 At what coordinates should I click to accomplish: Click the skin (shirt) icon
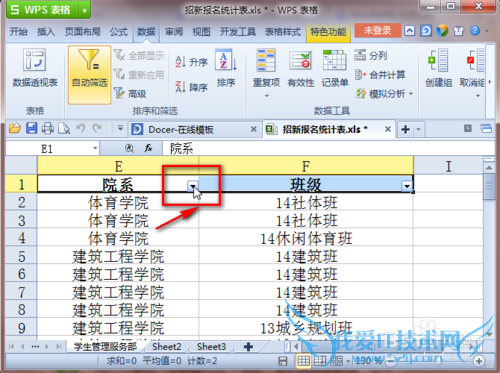[459, 31]
